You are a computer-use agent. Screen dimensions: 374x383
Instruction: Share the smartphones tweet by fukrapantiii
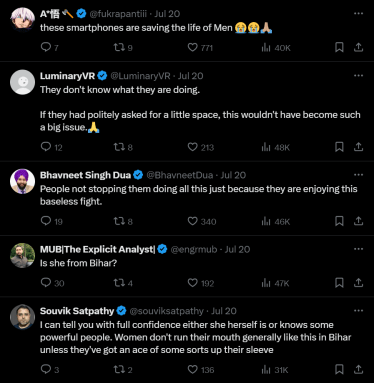click(358, 47)
